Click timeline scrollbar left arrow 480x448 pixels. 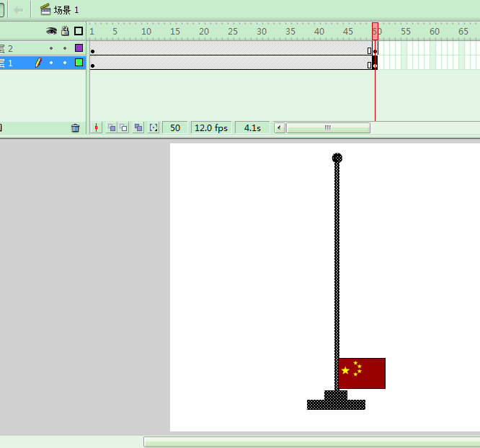pos(279,127)
